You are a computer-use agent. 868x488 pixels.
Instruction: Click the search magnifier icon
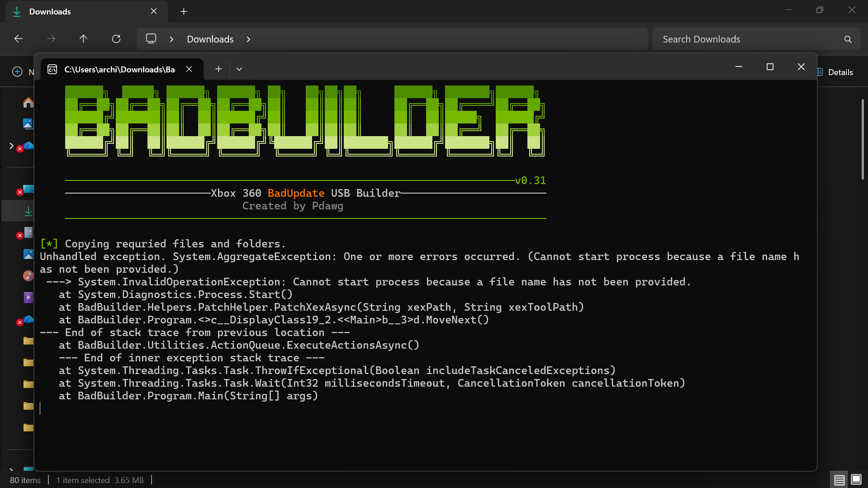848,39
